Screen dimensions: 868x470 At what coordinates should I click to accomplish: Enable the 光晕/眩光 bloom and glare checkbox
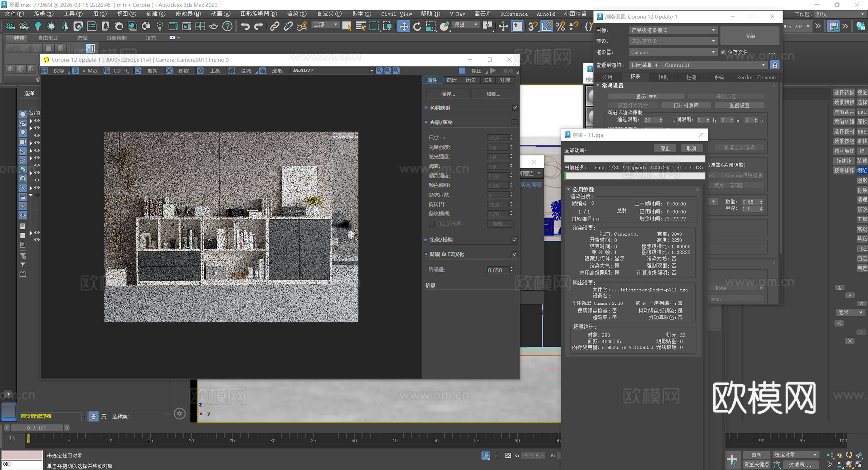point(515,122)
